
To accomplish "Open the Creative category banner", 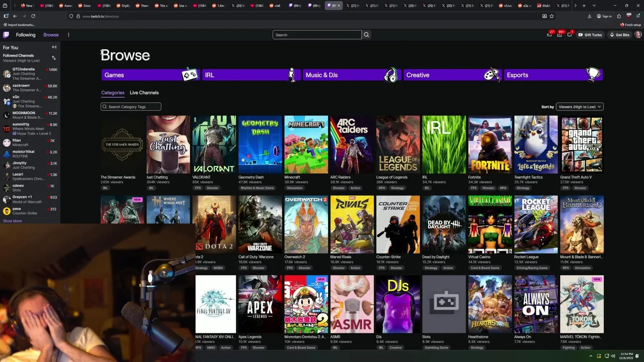I will pyautogui.click(x=452, y=75).
